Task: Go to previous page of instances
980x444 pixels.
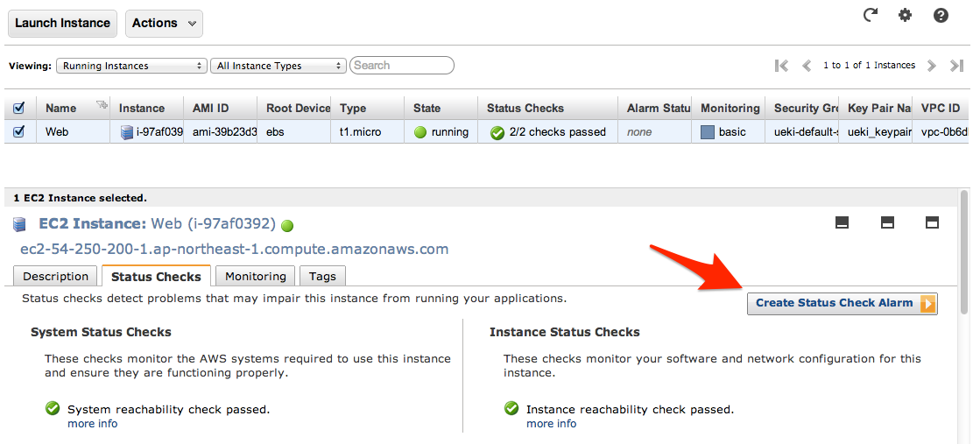Action: point(807,65)
